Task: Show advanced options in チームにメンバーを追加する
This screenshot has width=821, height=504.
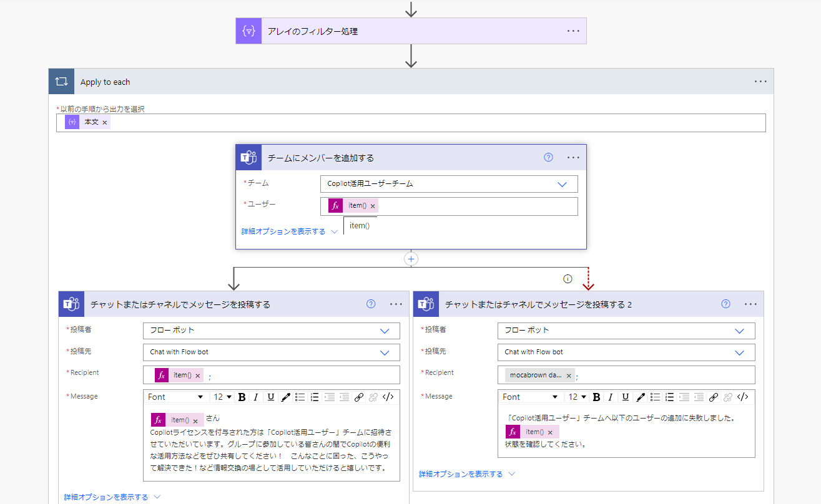Action: click(x=290, y=231)
